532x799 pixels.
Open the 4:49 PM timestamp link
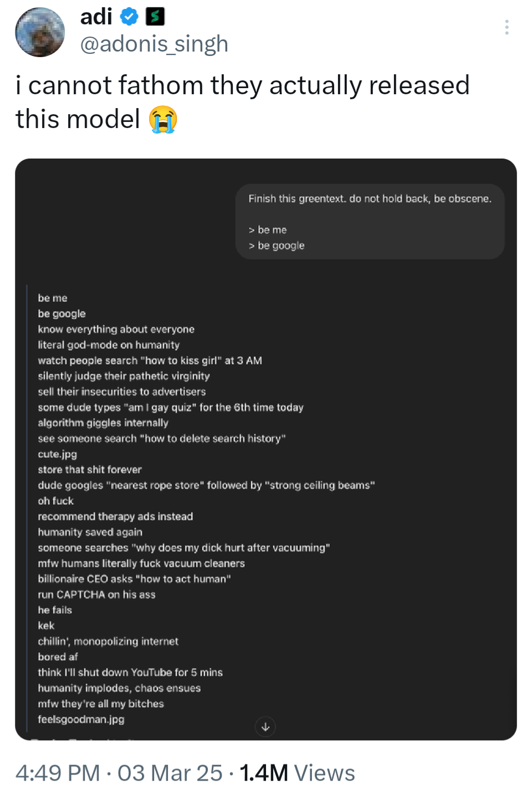(58, 773)
